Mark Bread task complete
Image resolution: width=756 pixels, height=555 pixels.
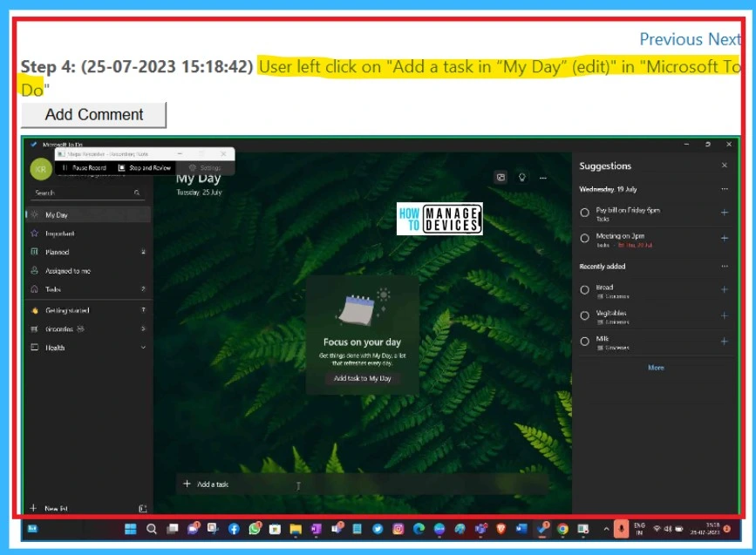(x=585, y=289)
